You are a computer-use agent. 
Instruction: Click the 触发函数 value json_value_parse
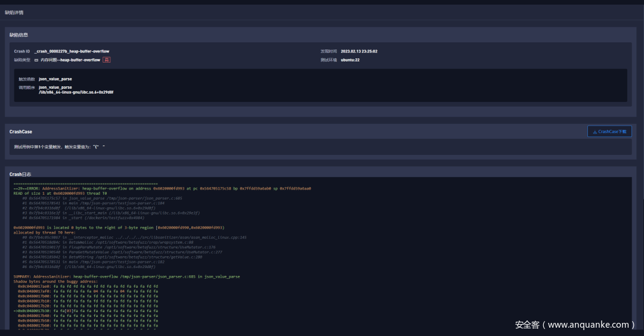[x=55, y=79]
